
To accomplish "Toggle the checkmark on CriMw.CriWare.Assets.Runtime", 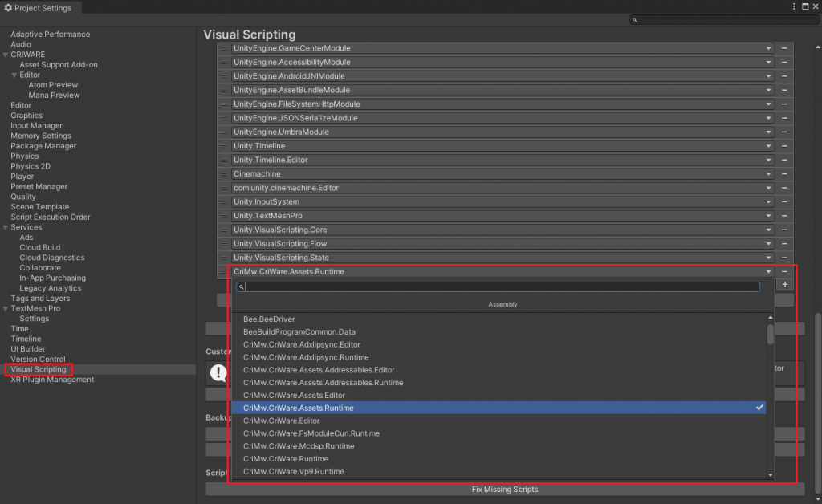I will (x=759, y=408).
